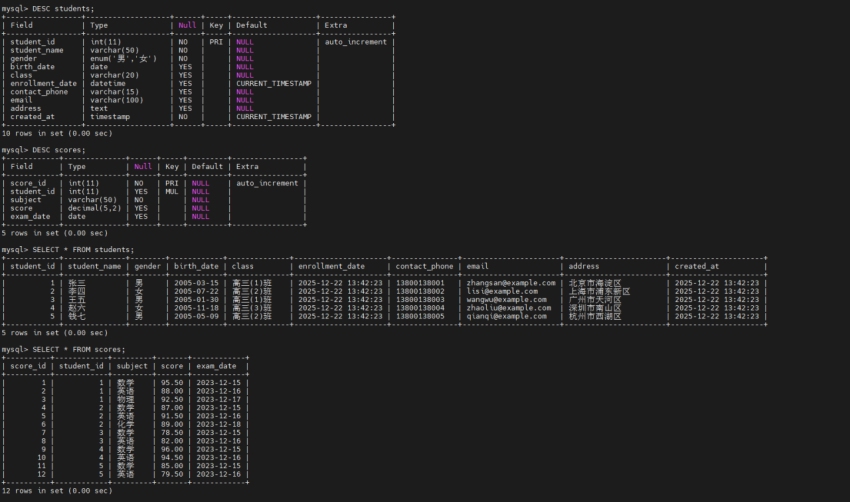Select the timestamp type value
This screenshot has height=502, width=850.
click(110, 117)
